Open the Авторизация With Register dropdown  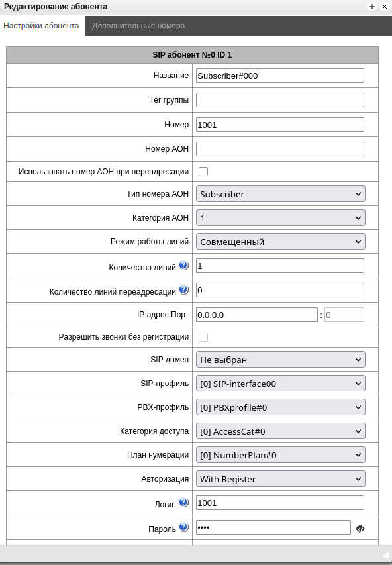[280, 479]
